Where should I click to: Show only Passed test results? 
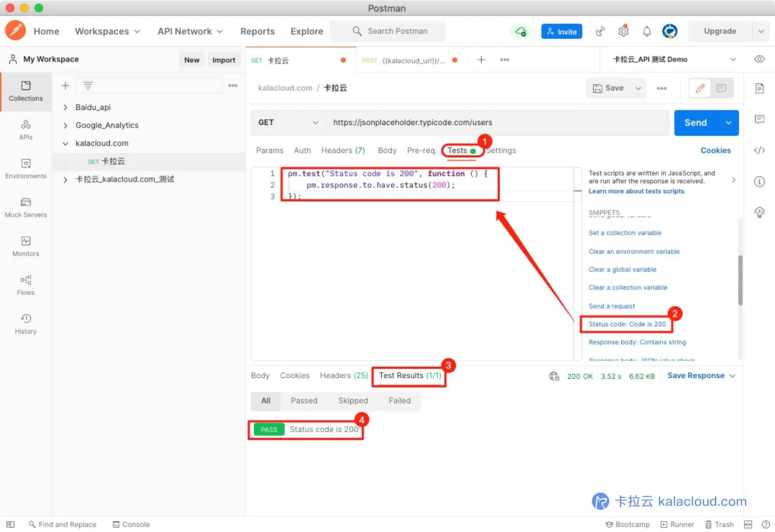304,401
